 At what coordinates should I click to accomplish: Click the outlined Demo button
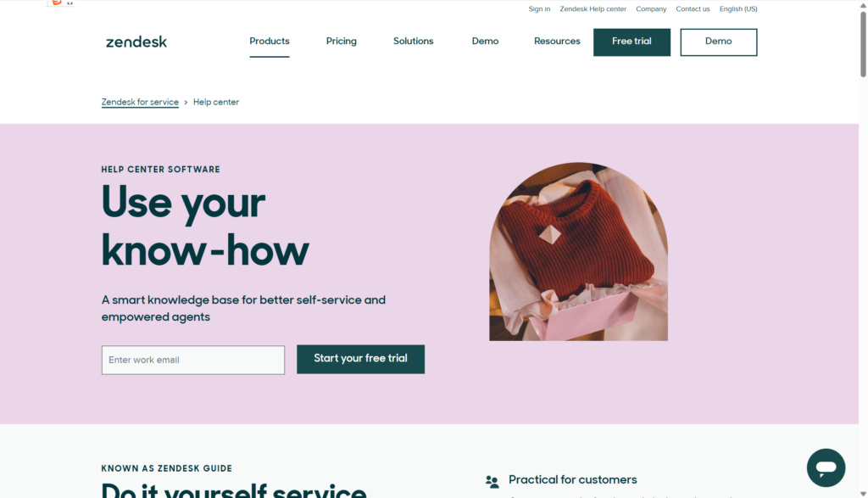719,42
